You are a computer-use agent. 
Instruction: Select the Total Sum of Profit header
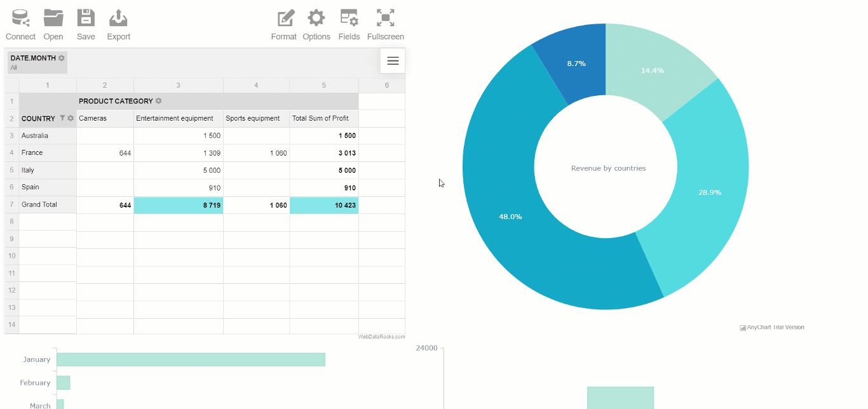pos(324,119)
